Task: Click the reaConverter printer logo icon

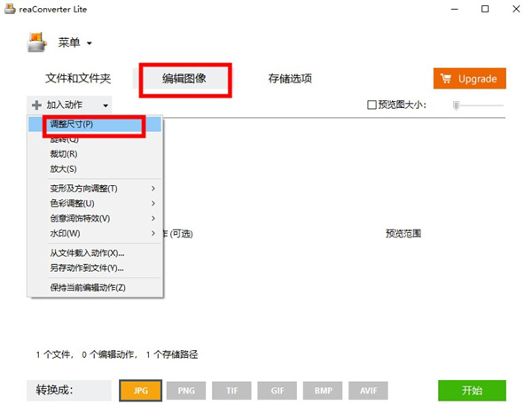Action: point(35,42)
